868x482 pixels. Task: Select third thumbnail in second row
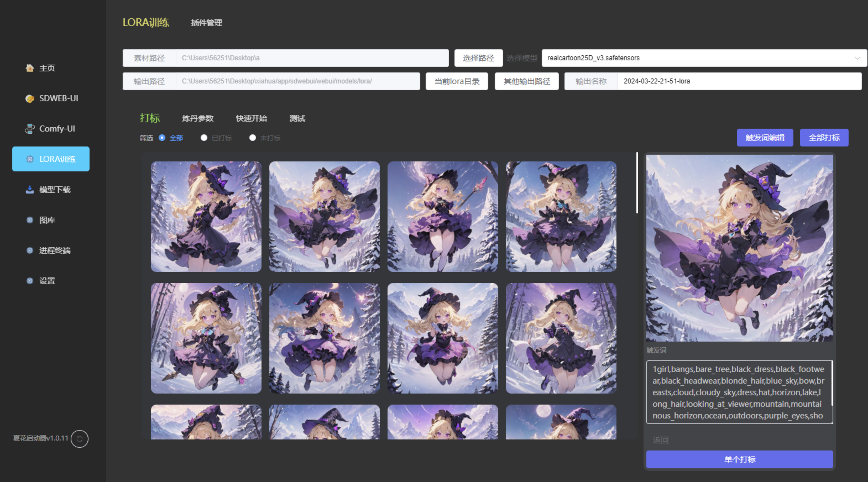point(443,338)
